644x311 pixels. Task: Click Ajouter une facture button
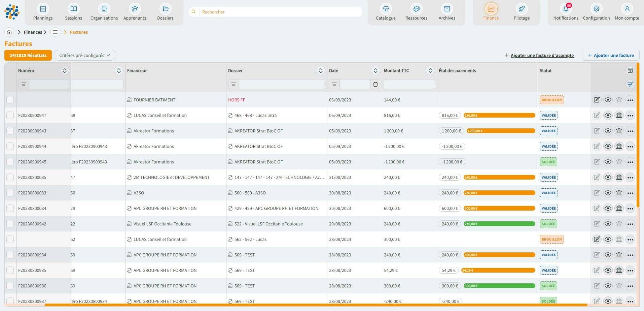coord(610,55)
